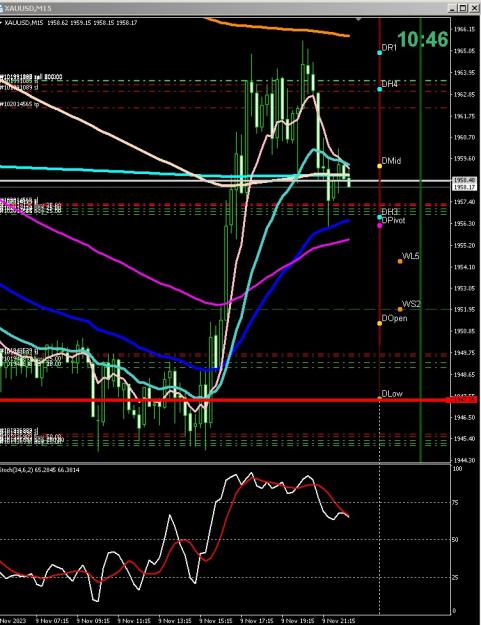Click price scale value 1959.60
The width and height of the screenshot is (481, 625).
point(465,158)
